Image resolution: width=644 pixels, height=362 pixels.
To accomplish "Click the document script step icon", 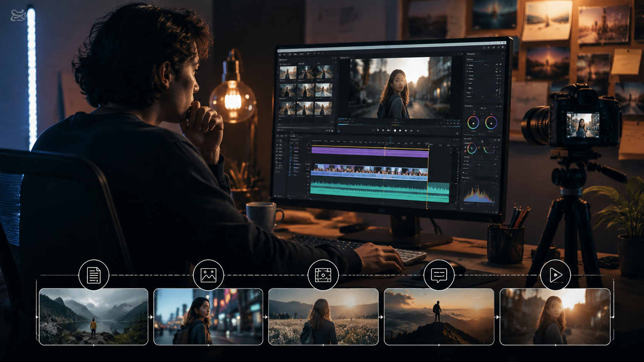I will click(94, 275).
